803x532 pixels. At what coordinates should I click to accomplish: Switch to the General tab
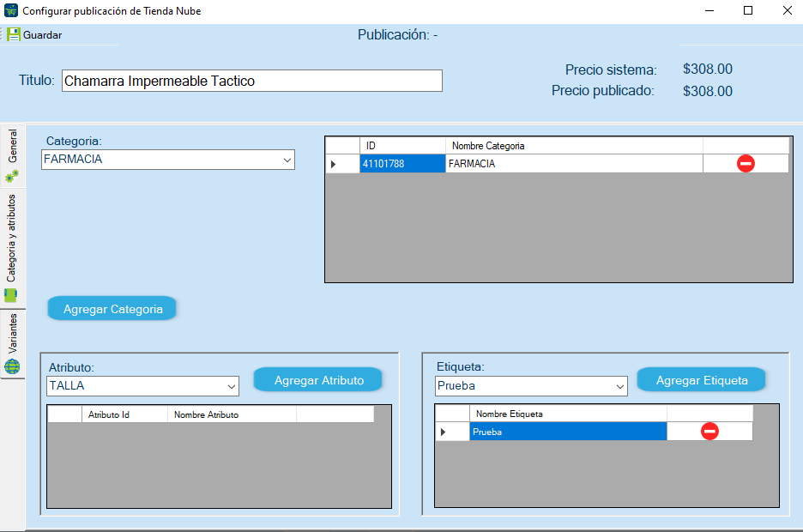point(12,156)
